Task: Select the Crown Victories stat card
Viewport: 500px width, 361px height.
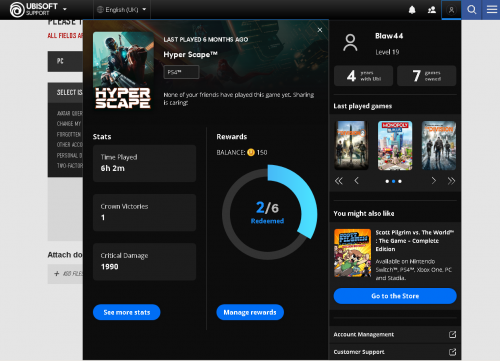Action: (144, 212)
